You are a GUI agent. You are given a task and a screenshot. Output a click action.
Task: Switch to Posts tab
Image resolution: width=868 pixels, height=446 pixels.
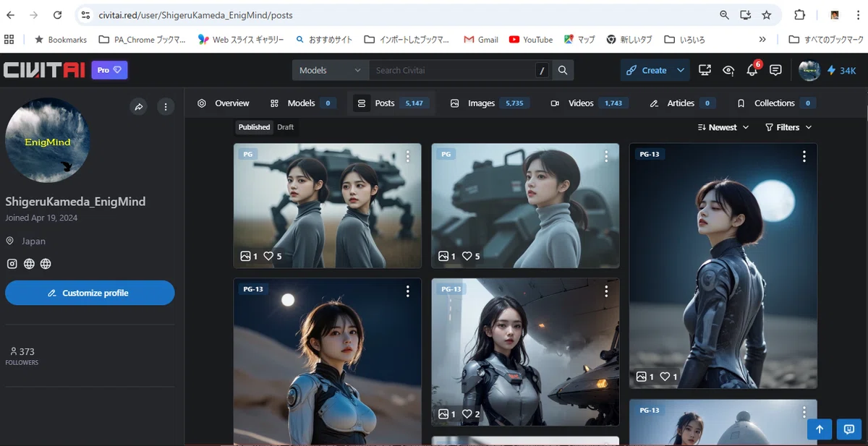(391, 103)
